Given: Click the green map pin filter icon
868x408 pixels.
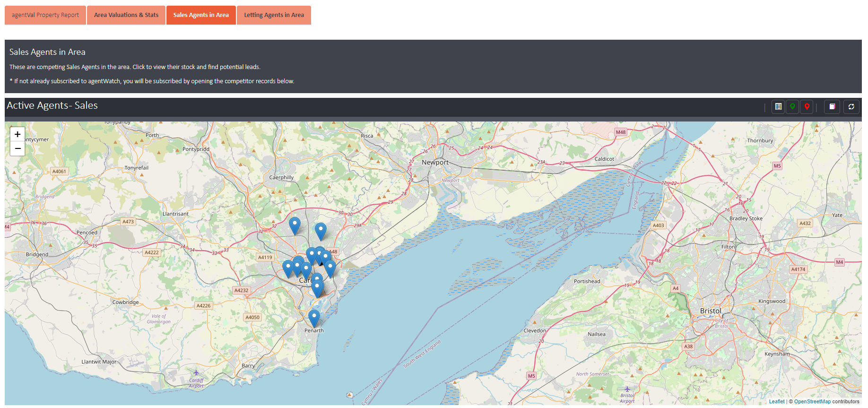Looking at the screenshot, I should tap(792, 107).
